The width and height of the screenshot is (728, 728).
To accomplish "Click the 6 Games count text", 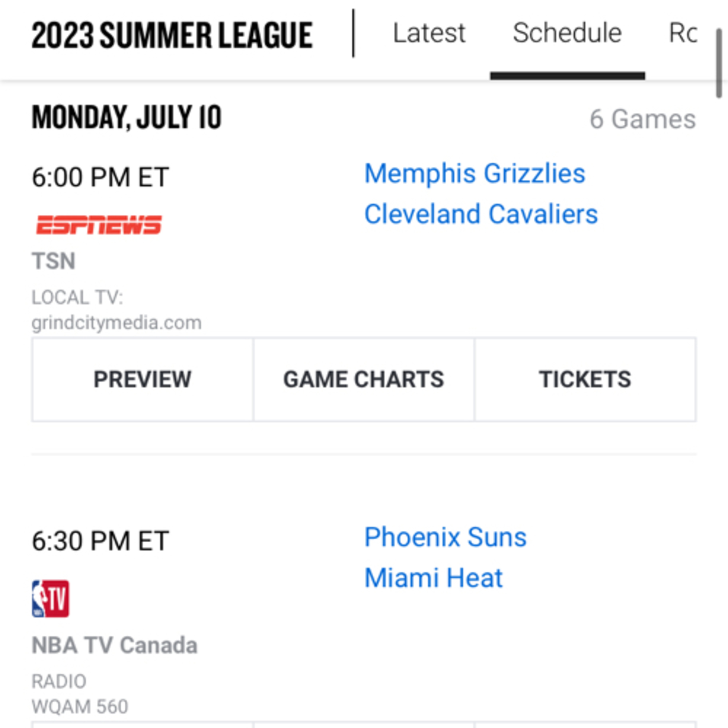I will (643, 119).
